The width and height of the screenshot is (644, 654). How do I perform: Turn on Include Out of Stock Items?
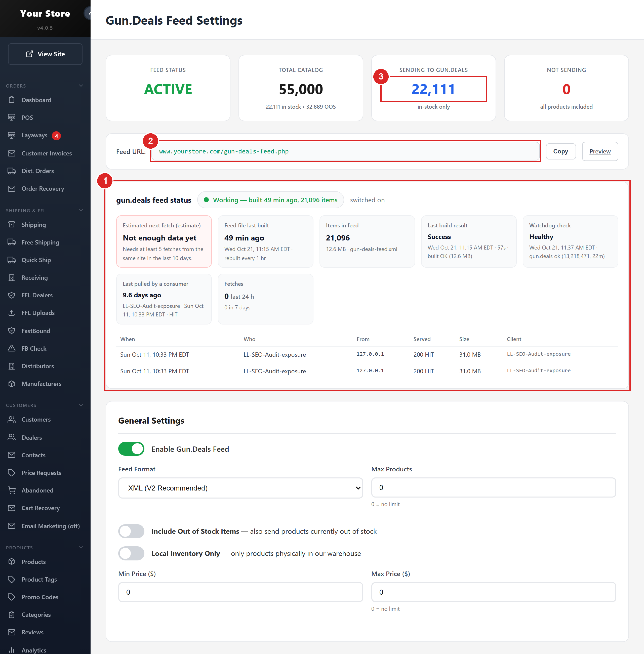131,531
